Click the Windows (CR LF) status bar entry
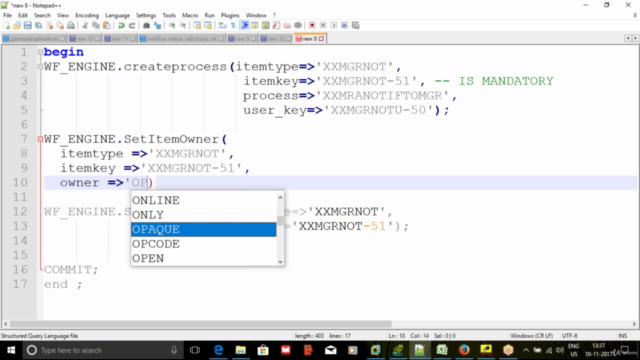This screenshot has width=640, height=360. (x=531, y=336)
